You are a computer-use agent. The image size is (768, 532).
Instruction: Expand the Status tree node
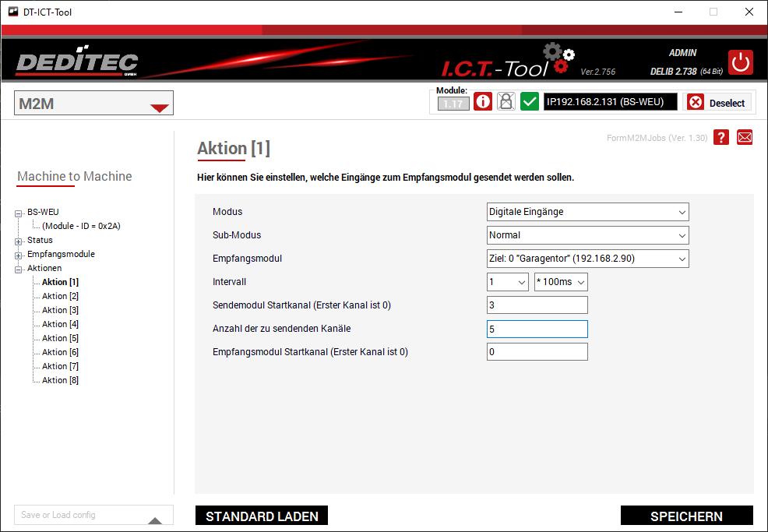pos(19,241)
